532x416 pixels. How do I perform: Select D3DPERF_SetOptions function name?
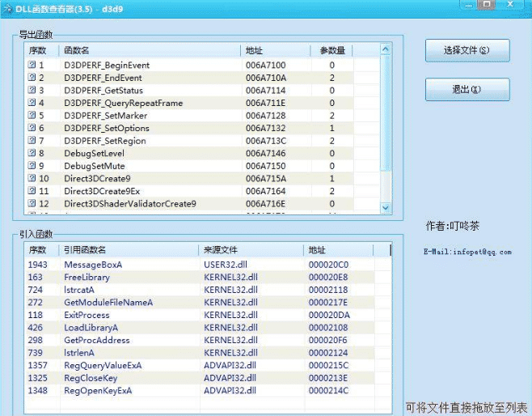pos(107,128)
